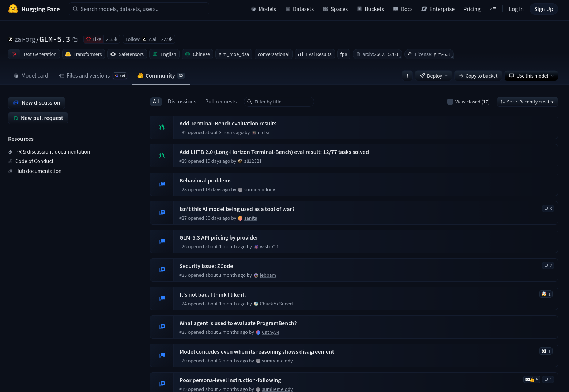The image size is (569, 392).
Task: Expand the arxiv:2602.15763 tag
Action: coord(377,54)
